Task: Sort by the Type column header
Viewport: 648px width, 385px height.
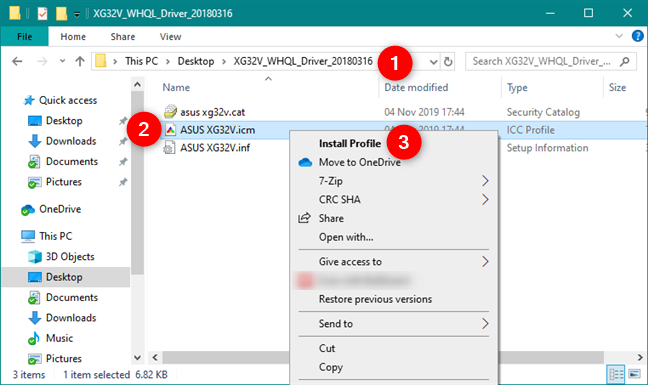Action: 517,88
